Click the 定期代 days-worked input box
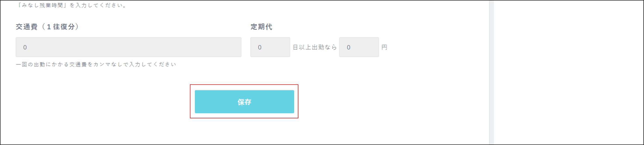The height and width of the screenshot is (145, 644). 270,47
